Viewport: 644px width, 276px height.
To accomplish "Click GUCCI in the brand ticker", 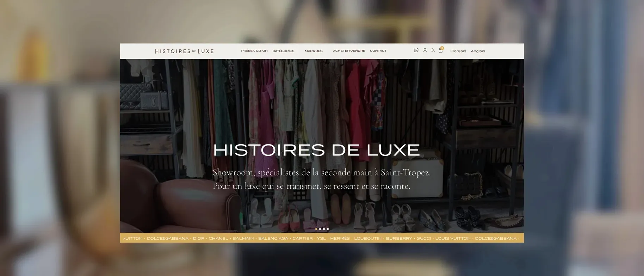I will pyautogui.click(x=423, y=238).
